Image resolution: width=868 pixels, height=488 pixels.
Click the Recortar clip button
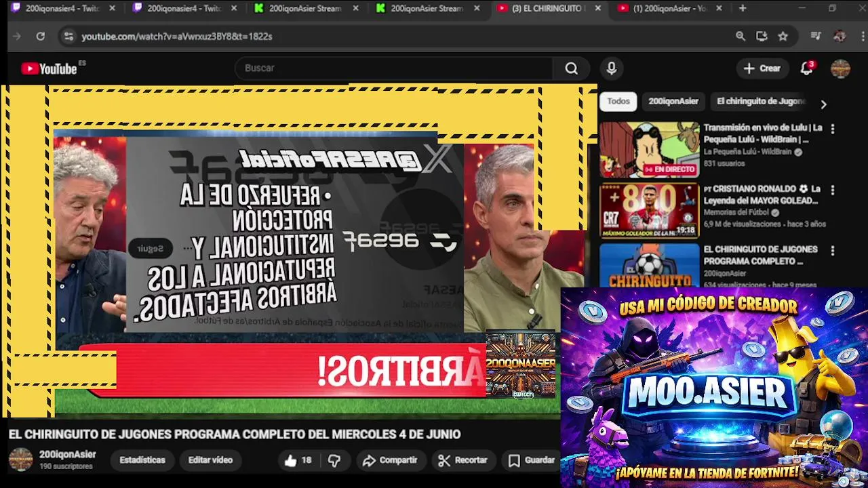(x=463, y=460)
